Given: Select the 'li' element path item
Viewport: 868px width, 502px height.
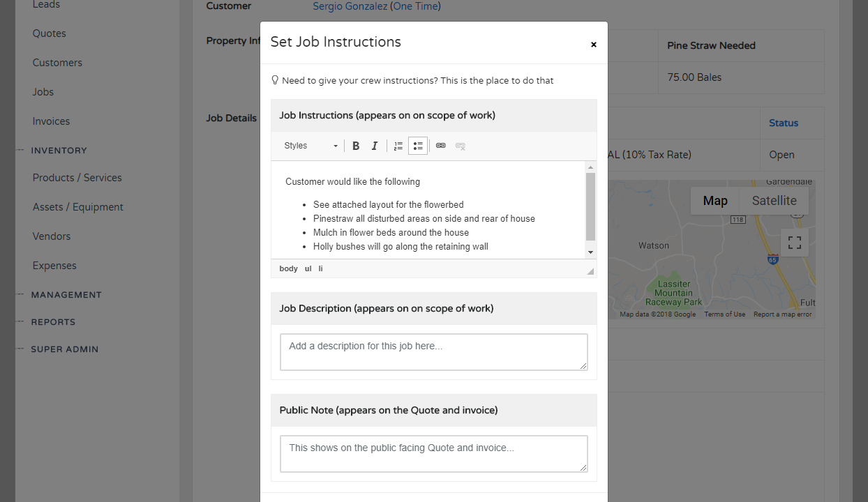Looking at the screenshot, I should point(321,268).
